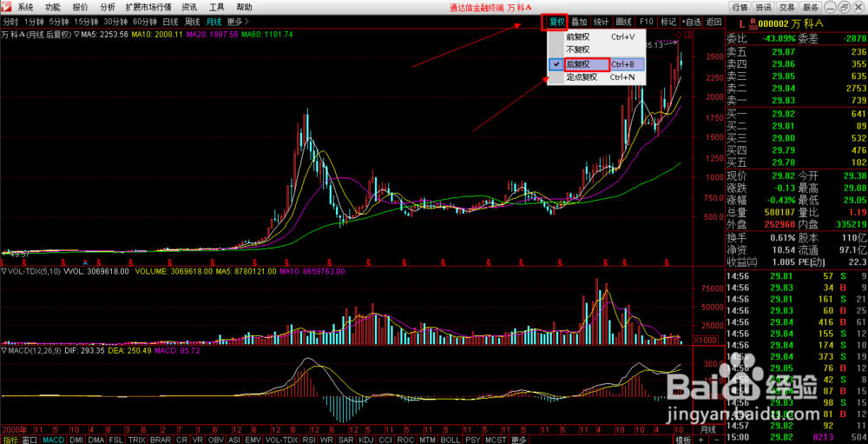The image size is (868, 444).
Task: Switch indicator to DMI
Action: click(76, 440)
